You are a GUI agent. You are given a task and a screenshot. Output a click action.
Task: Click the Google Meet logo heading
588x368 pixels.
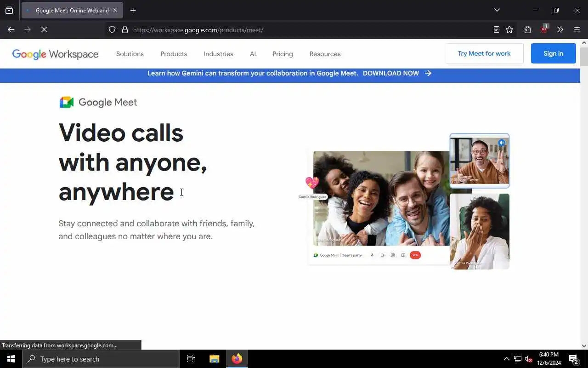point(98,102)
